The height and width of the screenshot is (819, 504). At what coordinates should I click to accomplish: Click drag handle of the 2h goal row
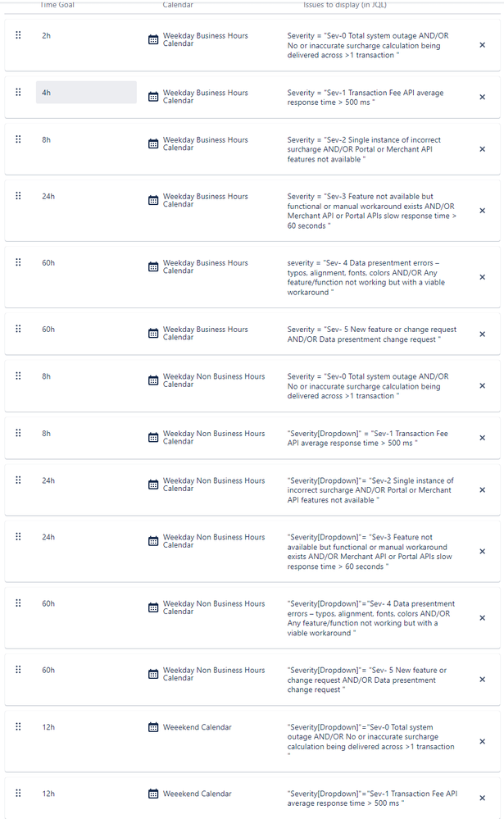18,35
